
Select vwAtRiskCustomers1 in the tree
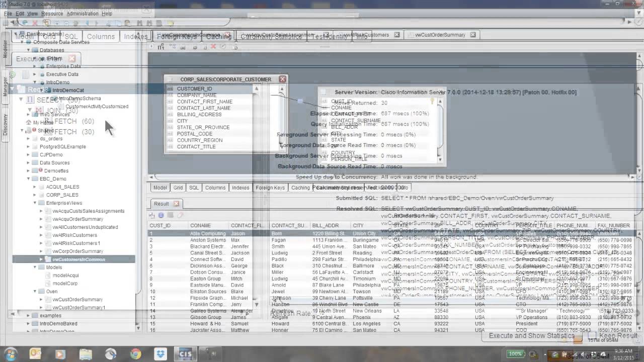click(76, 243)
